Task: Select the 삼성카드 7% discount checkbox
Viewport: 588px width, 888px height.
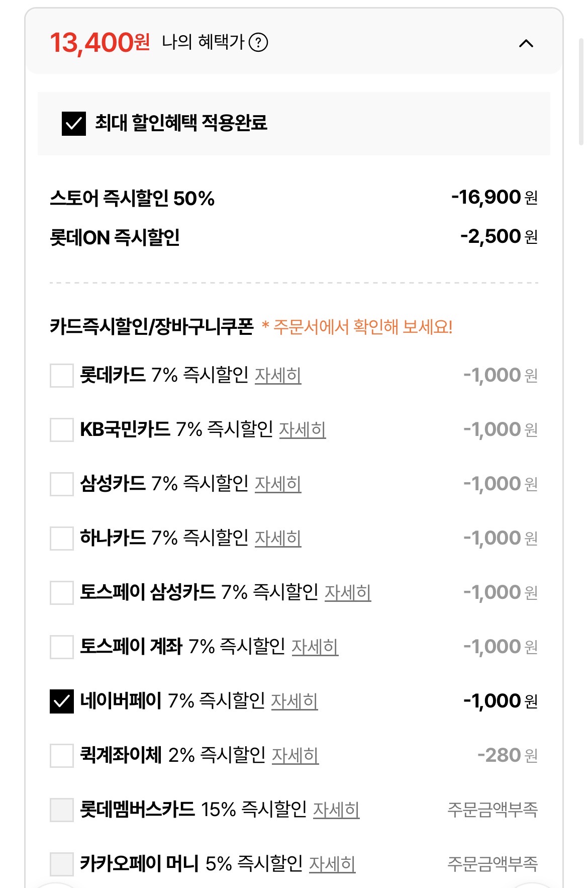Action: coord(62,484)
